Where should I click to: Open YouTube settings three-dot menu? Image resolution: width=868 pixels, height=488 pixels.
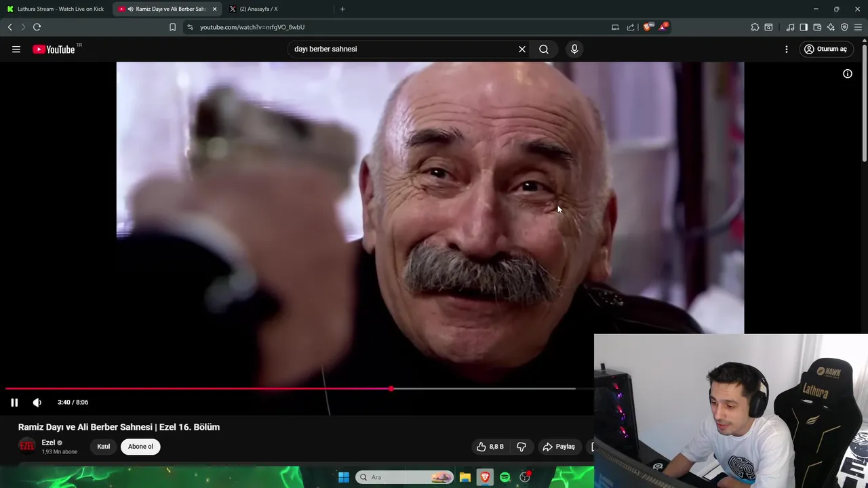click(x=787, y=49)
